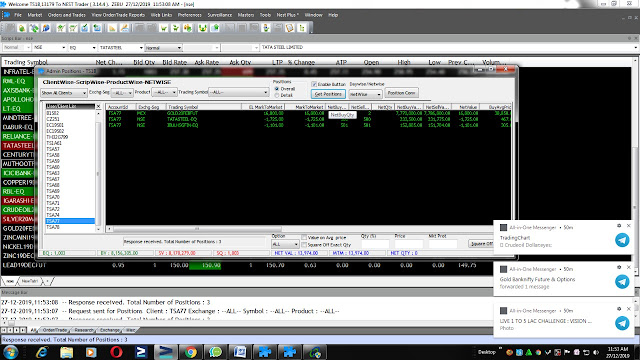Click the Get Positions button
Image resolution: width=640 pixels, height=360 pixels.
[328, 94]
